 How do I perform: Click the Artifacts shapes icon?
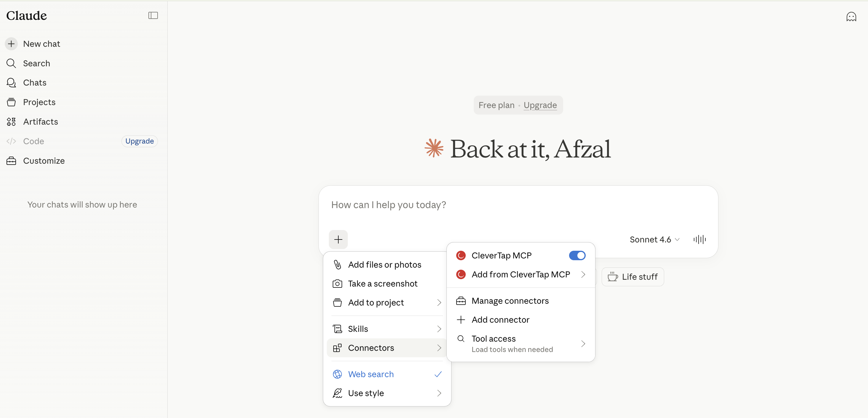tap(11, 122)
